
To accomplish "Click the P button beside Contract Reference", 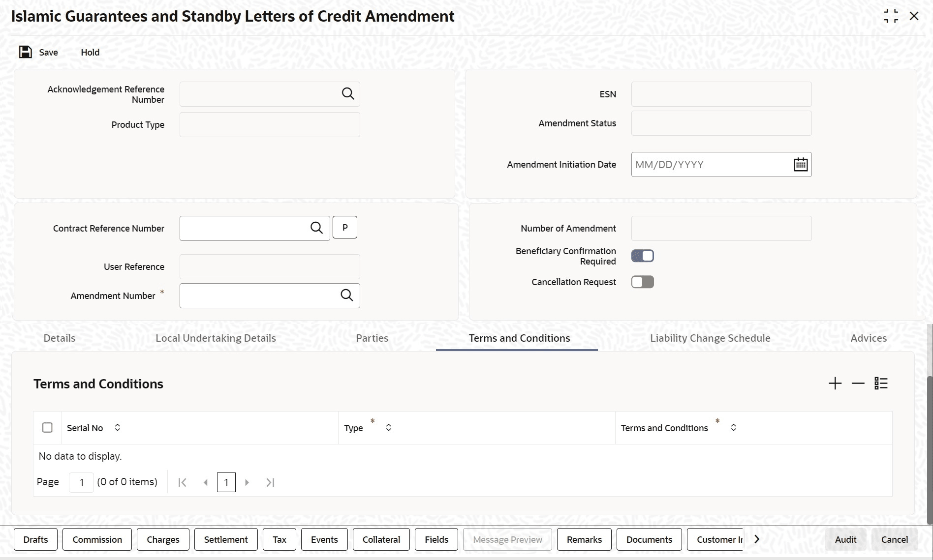I will (x=345, y=228).
